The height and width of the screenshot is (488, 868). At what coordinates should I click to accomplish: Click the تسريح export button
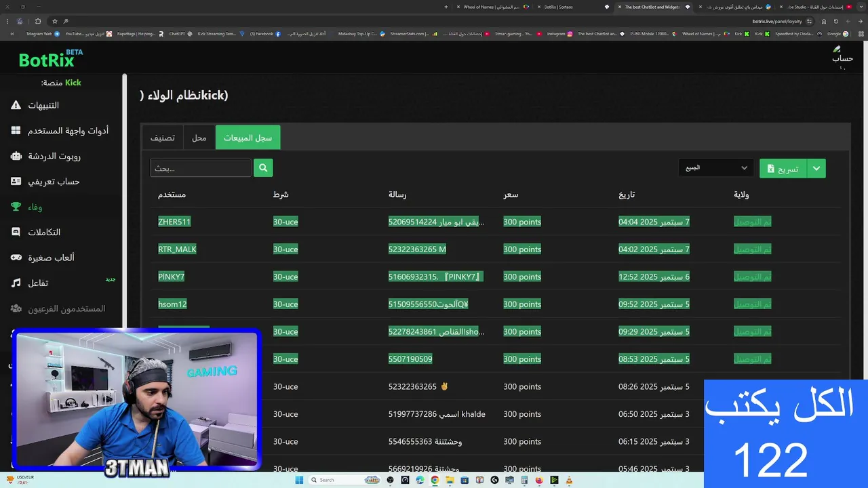pos(783,169)
